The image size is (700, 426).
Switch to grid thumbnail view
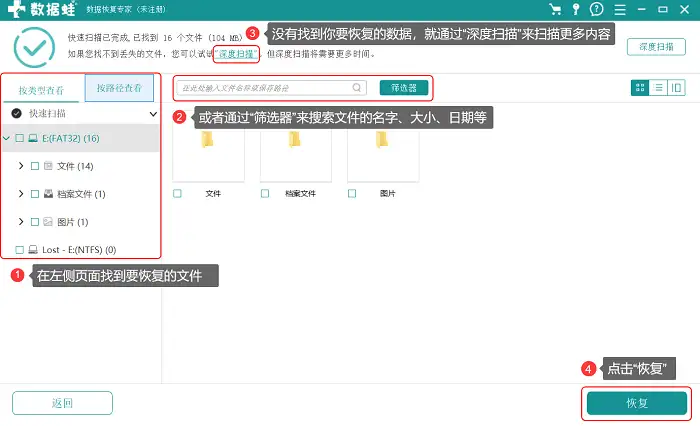(x=640, y=88)
